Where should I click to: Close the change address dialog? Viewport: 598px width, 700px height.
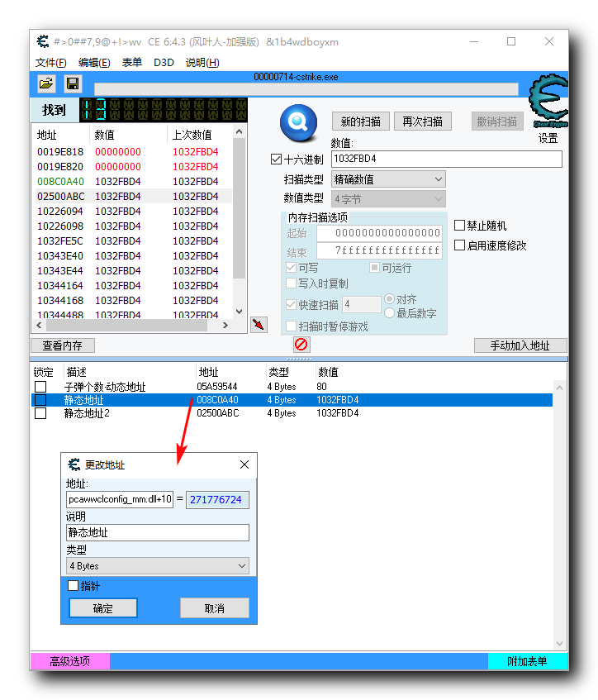pos(244,464)
